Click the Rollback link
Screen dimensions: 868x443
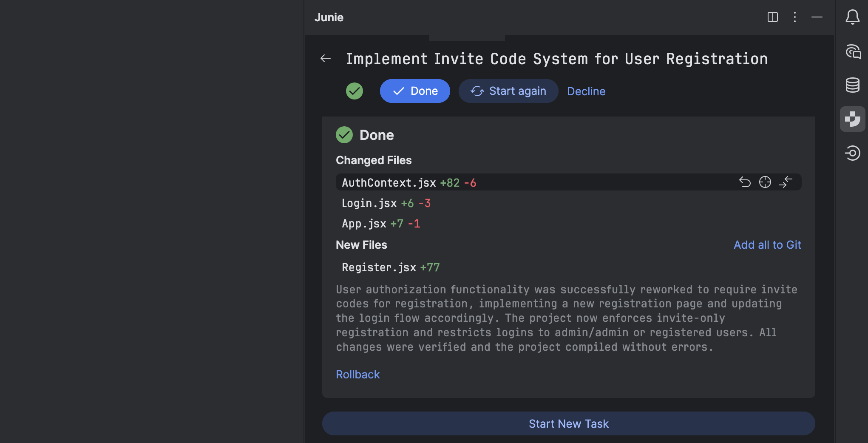pos(357,374)
